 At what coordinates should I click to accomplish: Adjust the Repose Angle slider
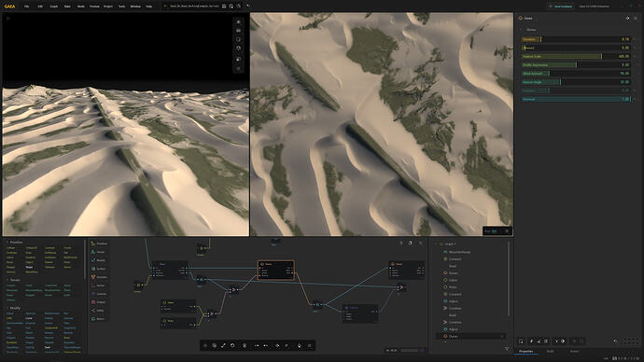(x=576, y=82)
